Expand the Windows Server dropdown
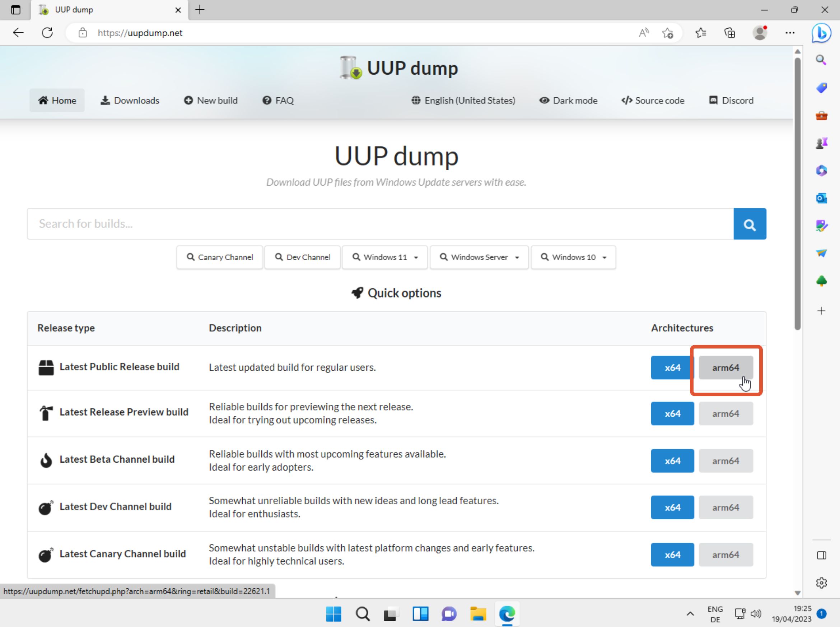Viewport: 840px width, 627px height. click(479, 257)
